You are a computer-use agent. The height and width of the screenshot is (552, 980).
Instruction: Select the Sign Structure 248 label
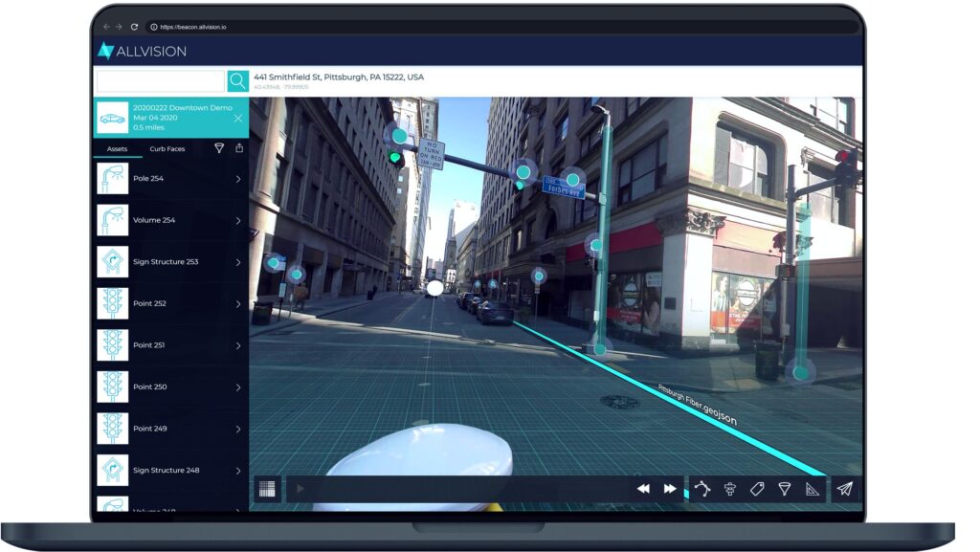pos(167,470)
